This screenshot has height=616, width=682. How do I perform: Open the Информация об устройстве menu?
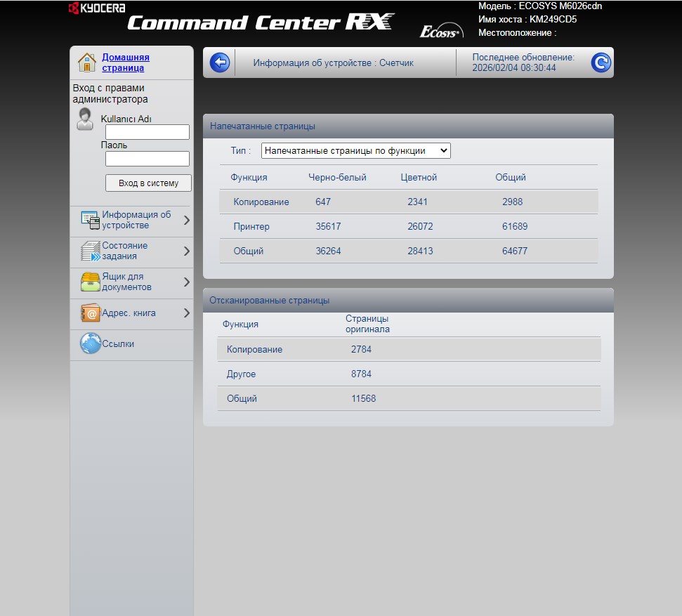click(136, 220)
